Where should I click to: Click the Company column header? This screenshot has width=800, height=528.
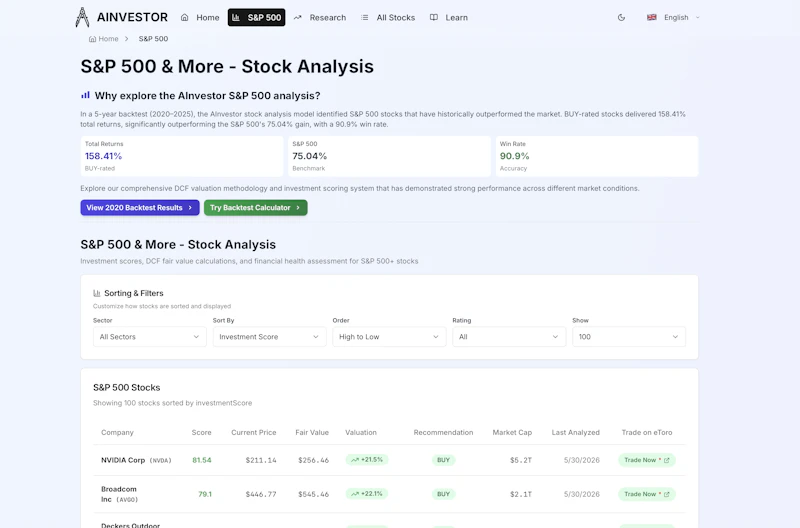click(x=117, y=433)
